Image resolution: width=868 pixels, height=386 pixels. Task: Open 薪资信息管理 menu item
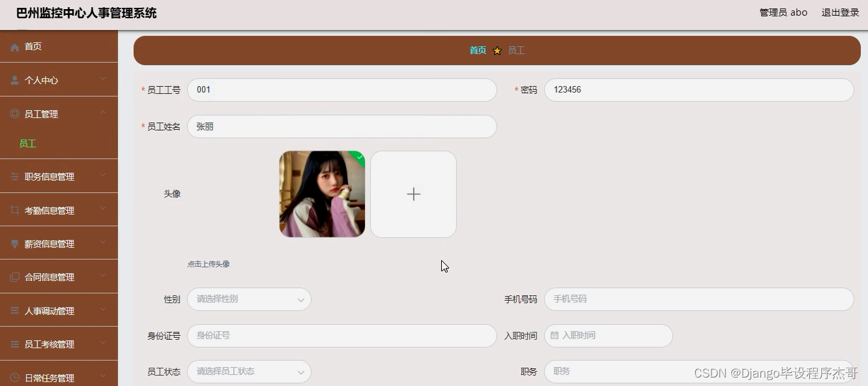(x=59, y=243)
